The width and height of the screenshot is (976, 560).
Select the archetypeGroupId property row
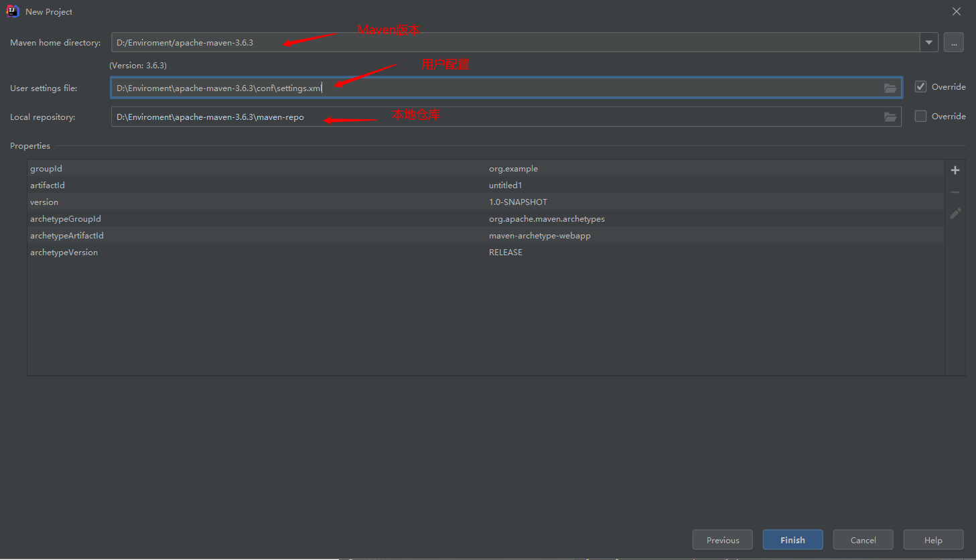(x=486, y=218)
